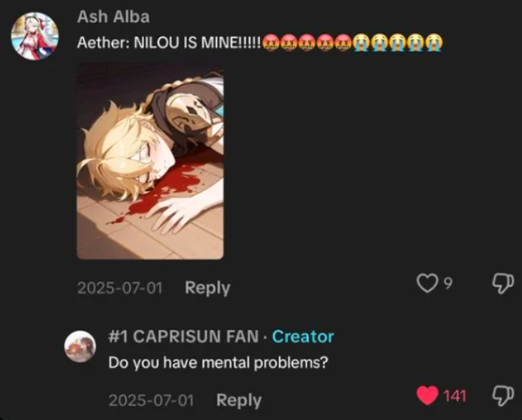
Task: Click the date under the creator's reply
Action: [x=151, y=400]
